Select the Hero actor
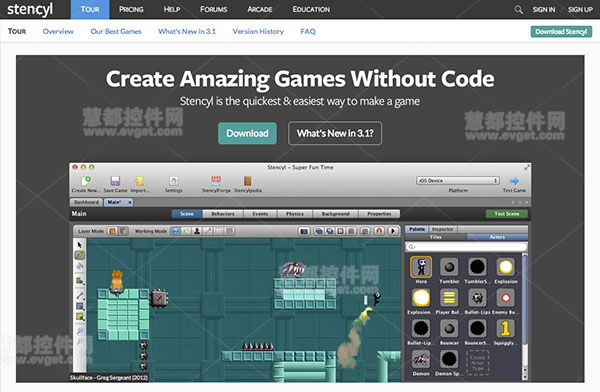Image resolution: width=600 pixels, height=392 pixels. [421, 267]
